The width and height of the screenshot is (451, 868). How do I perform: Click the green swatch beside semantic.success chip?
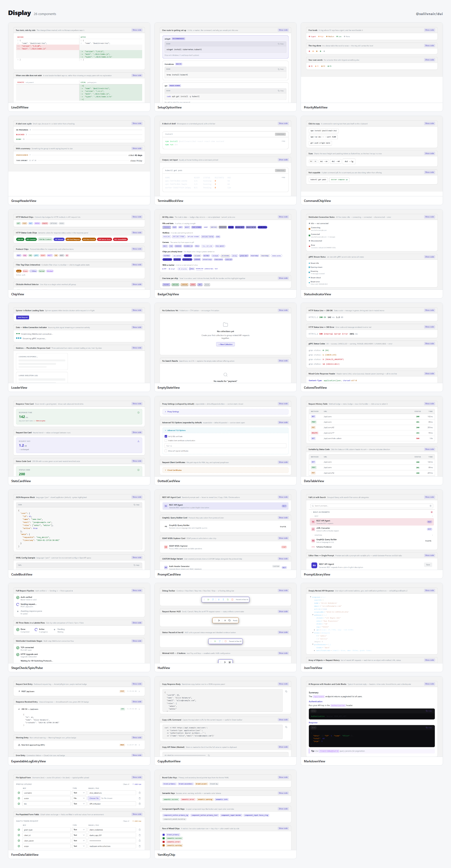(x=164, y=838)
